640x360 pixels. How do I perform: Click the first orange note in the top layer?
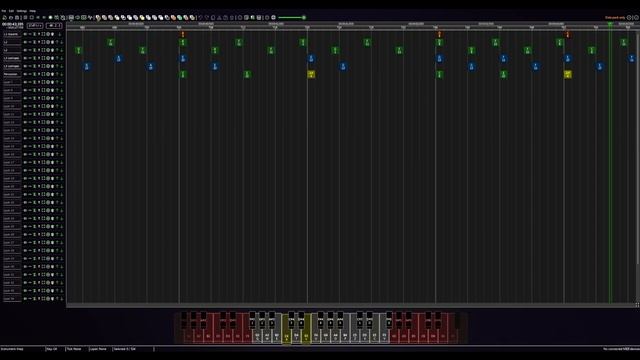coord(183,34)
